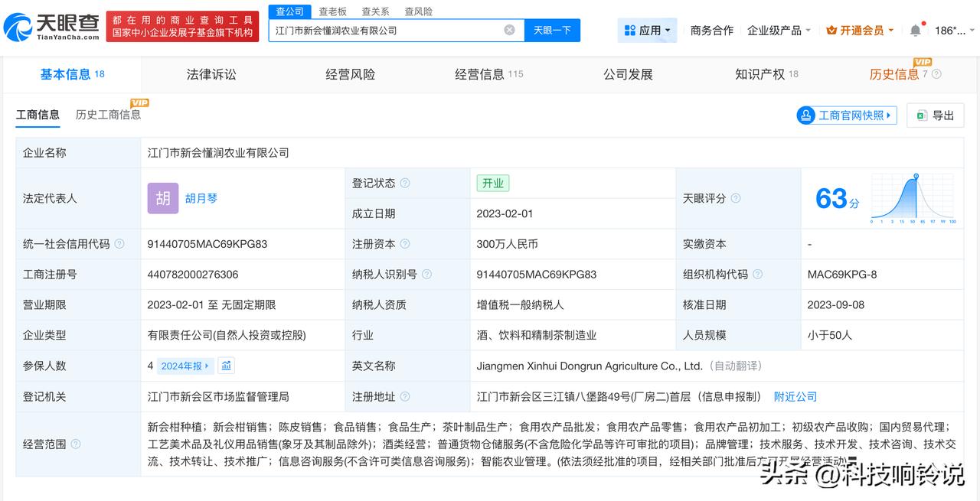980x501 pixels.
Task: Click the notification bell icon
Action: 916,30
